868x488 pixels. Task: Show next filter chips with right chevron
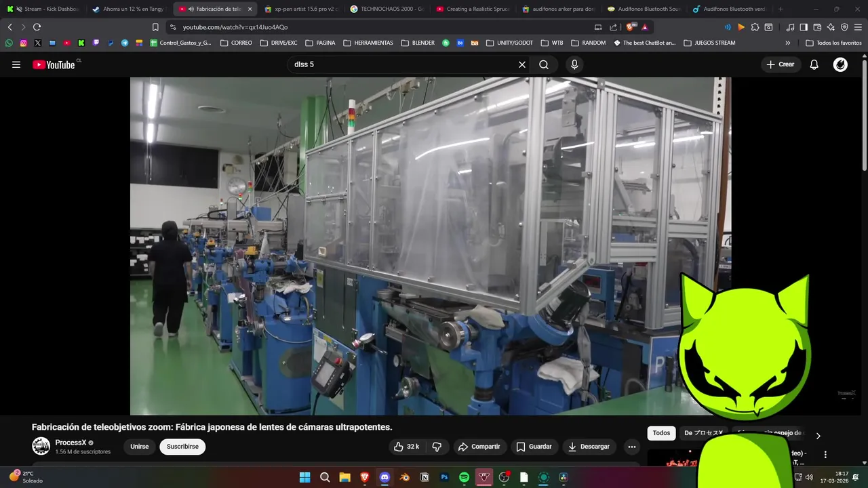[818, 436]
